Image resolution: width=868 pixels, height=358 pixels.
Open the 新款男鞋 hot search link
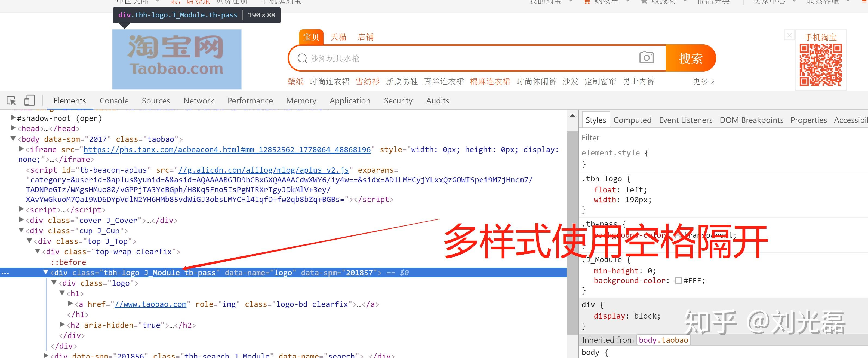[x=402, y=82]
